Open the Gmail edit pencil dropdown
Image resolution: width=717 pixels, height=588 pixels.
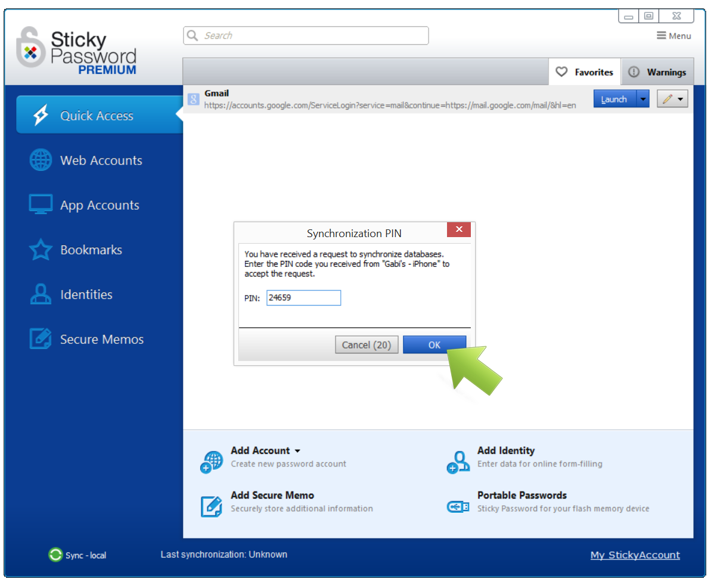(x=673, y=99)
